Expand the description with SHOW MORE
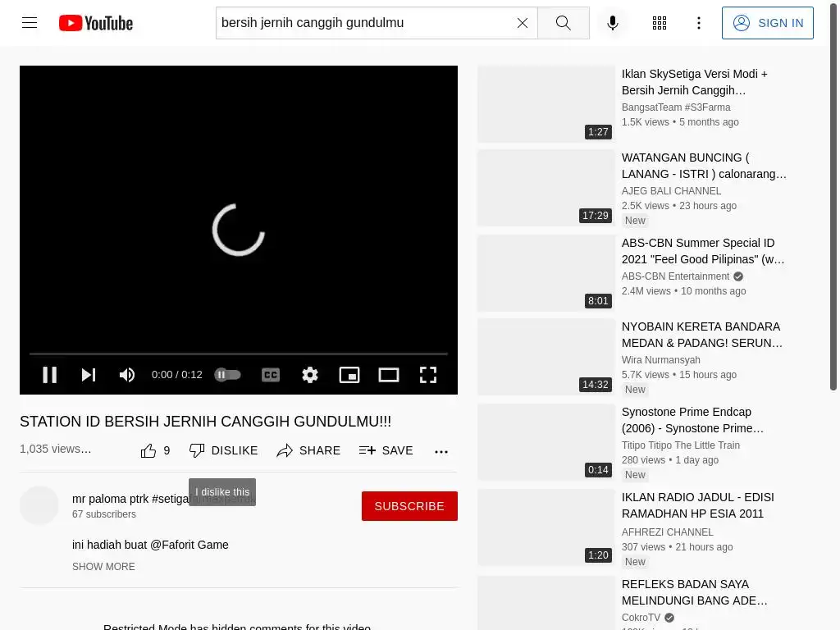The image size is (840, 630). 103,566
